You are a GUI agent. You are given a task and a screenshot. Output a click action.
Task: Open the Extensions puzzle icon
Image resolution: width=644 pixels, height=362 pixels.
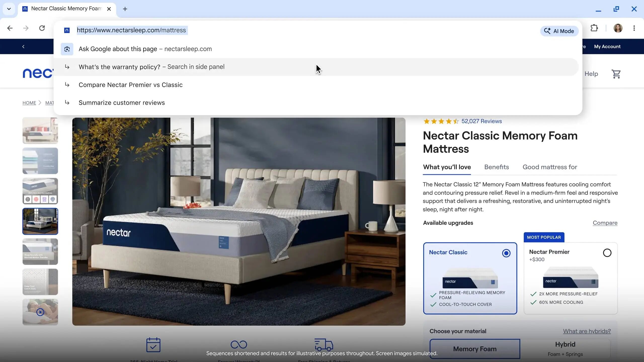(x=594, y=28)
